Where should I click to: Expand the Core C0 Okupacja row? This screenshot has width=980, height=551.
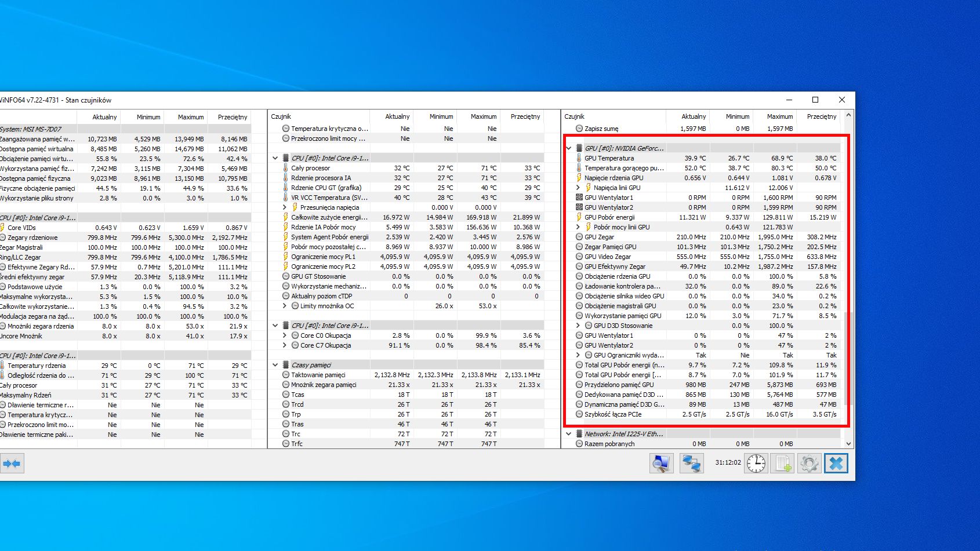point(284,335)
